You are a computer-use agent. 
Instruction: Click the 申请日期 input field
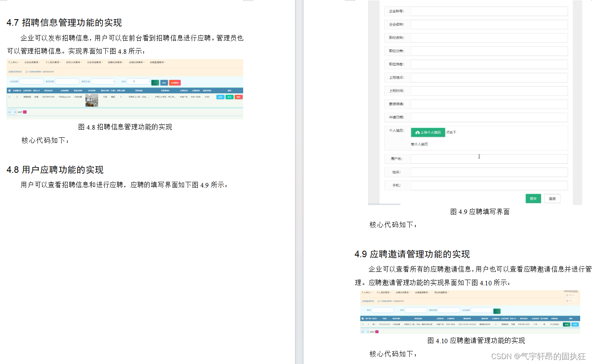click(x=489, y=117)
